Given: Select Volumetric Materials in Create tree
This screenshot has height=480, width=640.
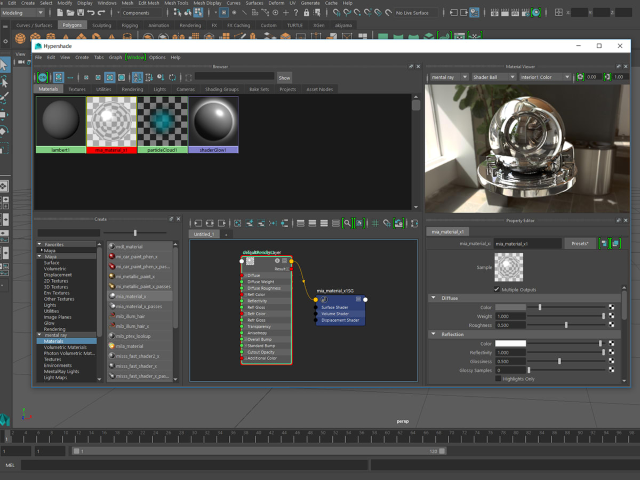Looking at the screenshot, I should [x=65, y=347].
